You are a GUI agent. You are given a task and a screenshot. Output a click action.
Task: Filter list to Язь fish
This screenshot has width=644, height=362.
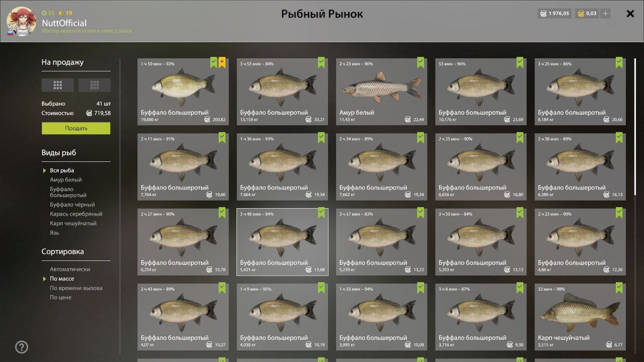54,233
